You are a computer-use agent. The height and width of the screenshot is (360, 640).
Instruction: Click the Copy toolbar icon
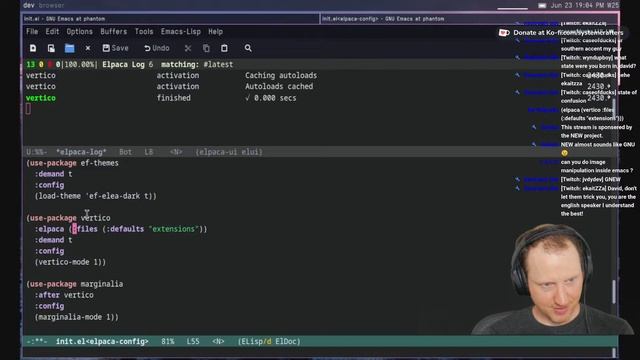[x=206, y=48]
